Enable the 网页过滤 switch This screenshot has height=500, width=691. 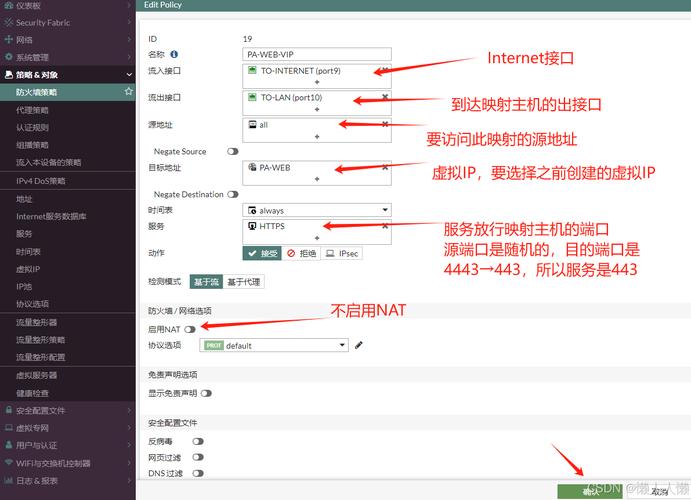pos(198,457)
